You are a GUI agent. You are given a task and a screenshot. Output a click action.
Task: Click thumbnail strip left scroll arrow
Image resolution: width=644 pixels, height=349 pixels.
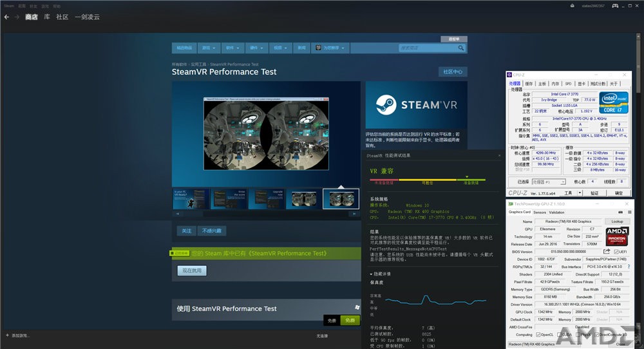(178, 214)
